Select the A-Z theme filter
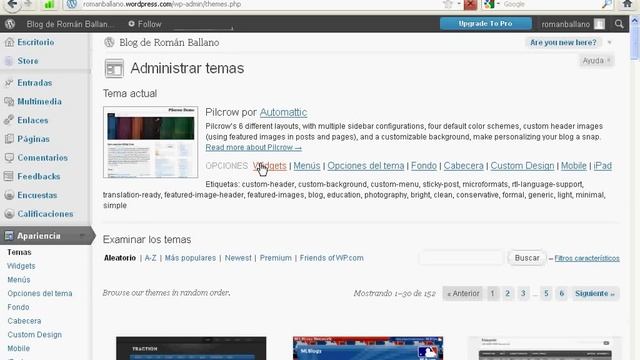 (150, 258)
